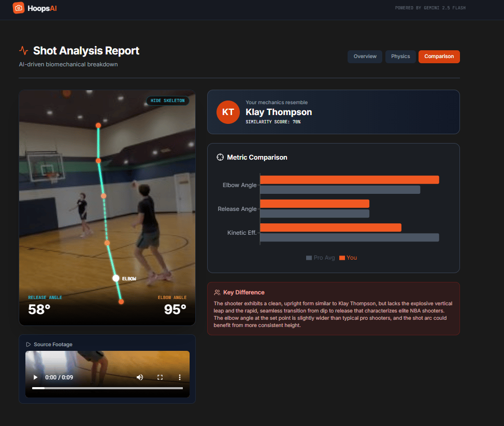Click the gray Release Angle Pro Avg bar
The width and height of the screenshot is (504, 426).
(x=315, y=214)
